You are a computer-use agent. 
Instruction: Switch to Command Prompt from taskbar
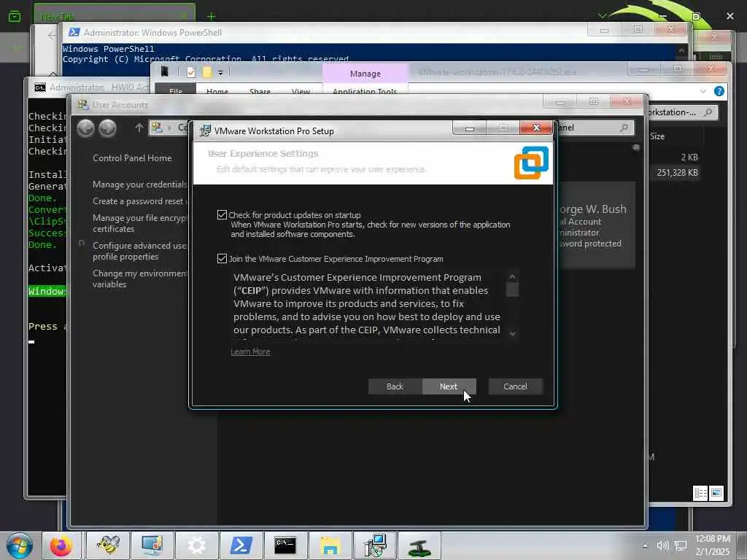tap(285, 545)
